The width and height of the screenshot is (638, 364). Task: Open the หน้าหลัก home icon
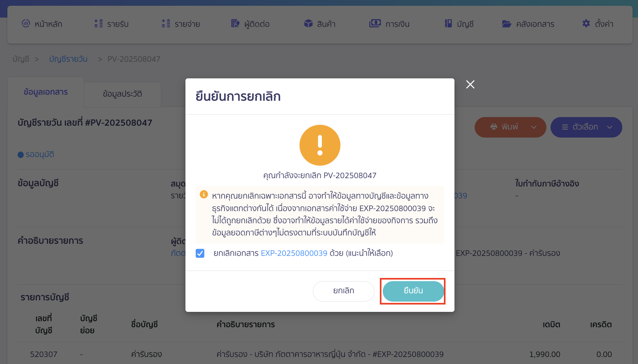[x=26, y=24]
